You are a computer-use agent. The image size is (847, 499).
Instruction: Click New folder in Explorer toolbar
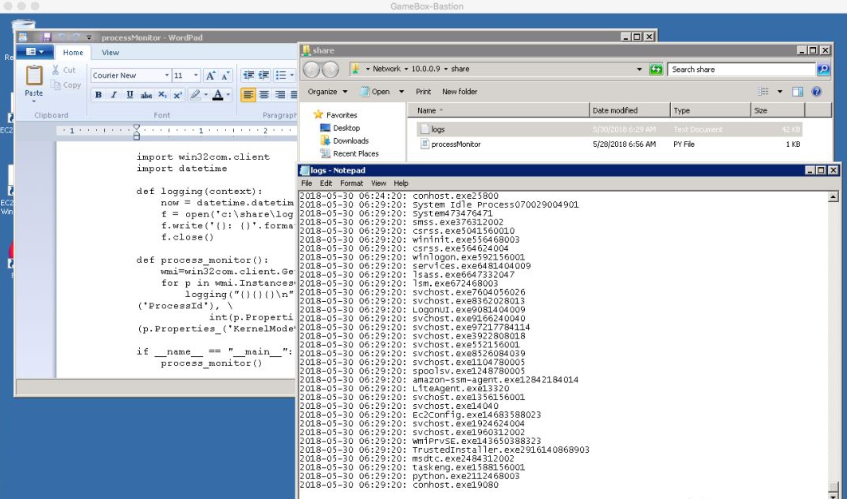[460, 92]
